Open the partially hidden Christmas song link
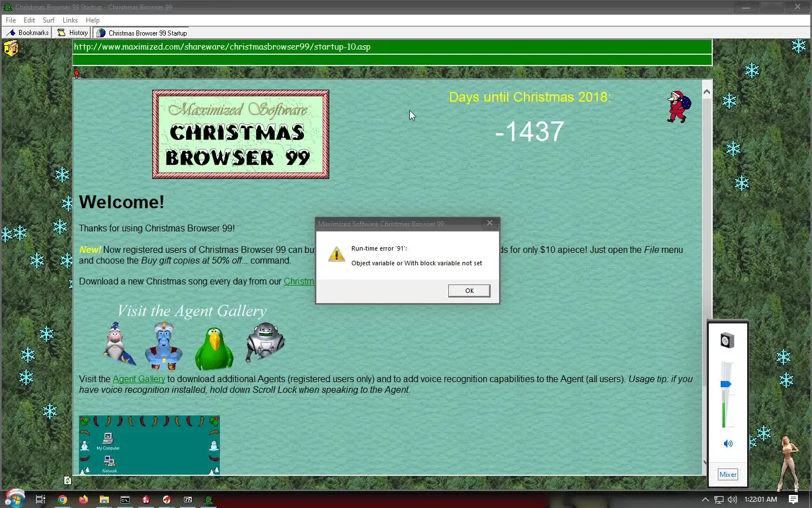 click(299, 282)
